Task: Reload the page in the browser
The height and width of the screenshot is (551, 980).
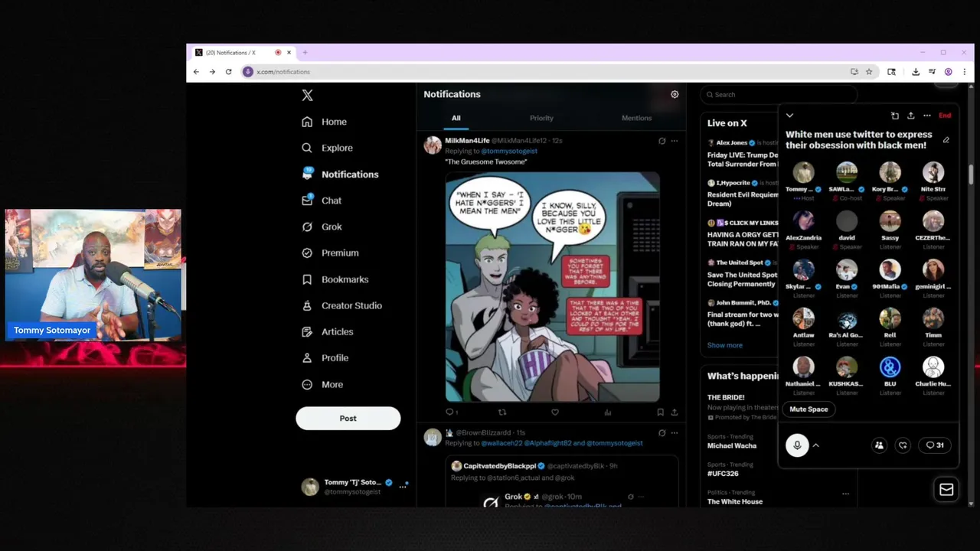Action: pyautogui.click(x=228, y=72)
